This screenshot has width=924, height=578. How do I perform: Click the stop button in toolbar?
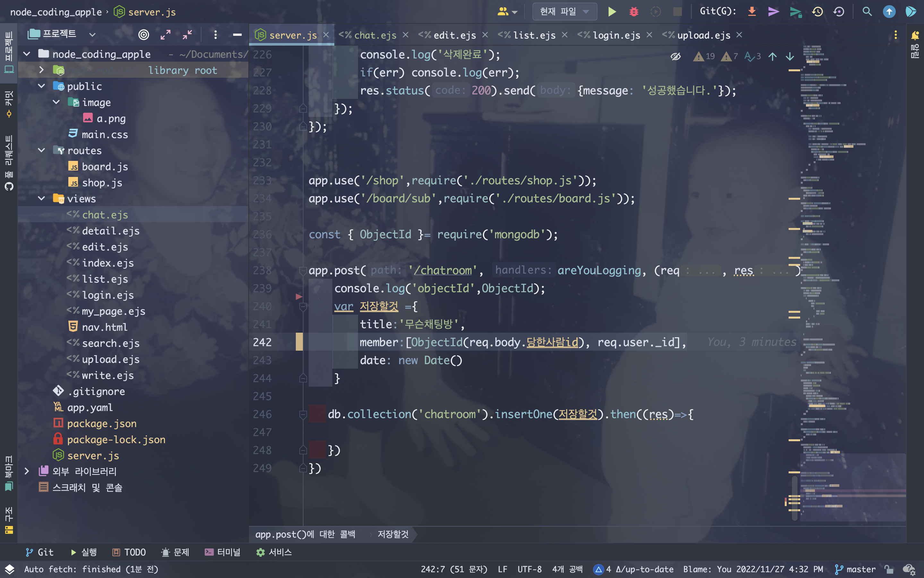pyautogui.click(x=677, y=12)
